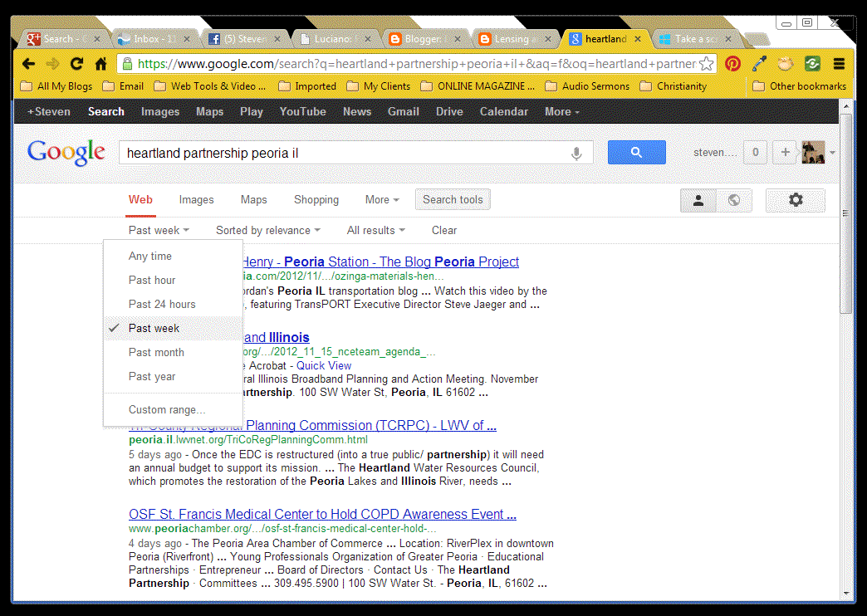The image size is (867, 616).
Task: Bookmark this page with the star icon
Action: (x=706, y=64)
